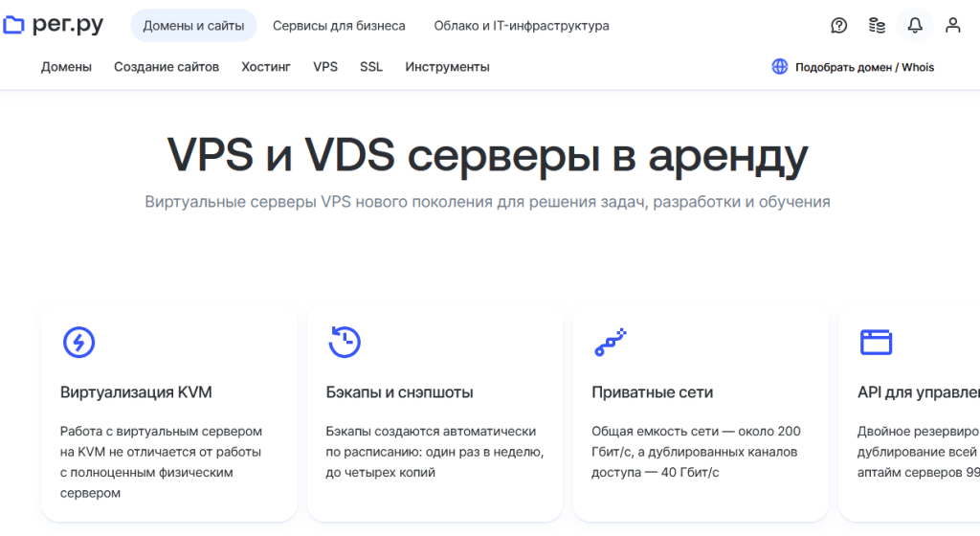Expand the Домены menu
Screen dimensions: 980x536
tap(66, 67)
